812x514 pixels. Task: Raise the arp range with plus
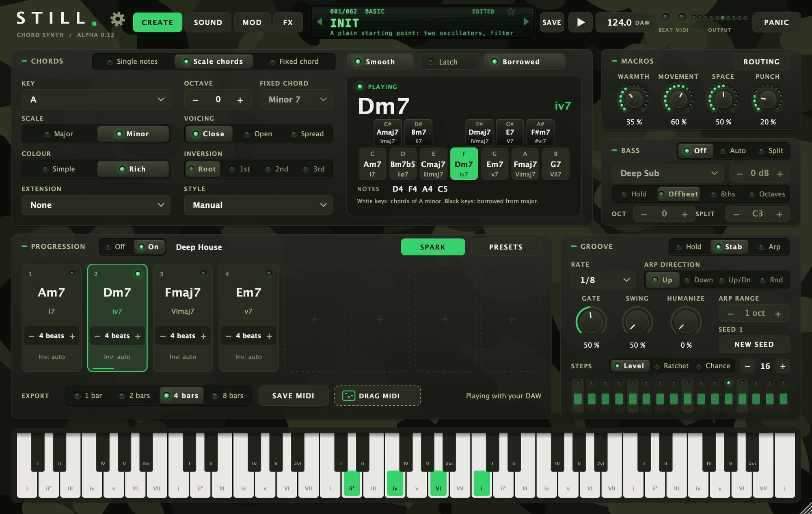778,314
